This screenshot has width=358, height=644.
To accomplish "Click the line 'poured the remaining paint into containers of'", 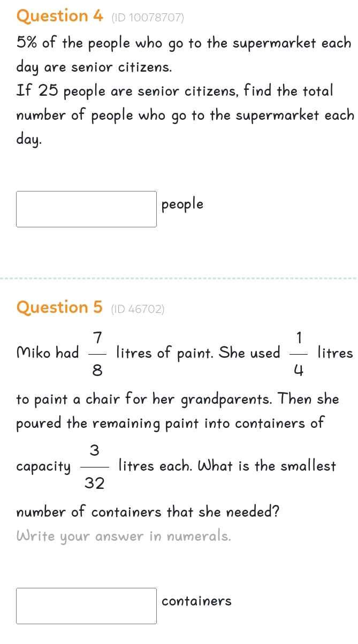I will [x=171, y=424].
